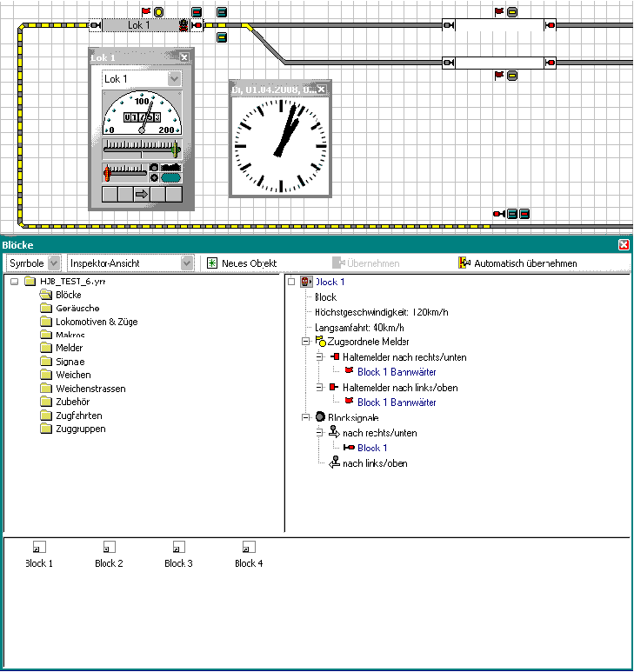Select the Block 3 symbol in list
Image resolution: width=634 pixels, height=672 pixels.
coord(178,549)
